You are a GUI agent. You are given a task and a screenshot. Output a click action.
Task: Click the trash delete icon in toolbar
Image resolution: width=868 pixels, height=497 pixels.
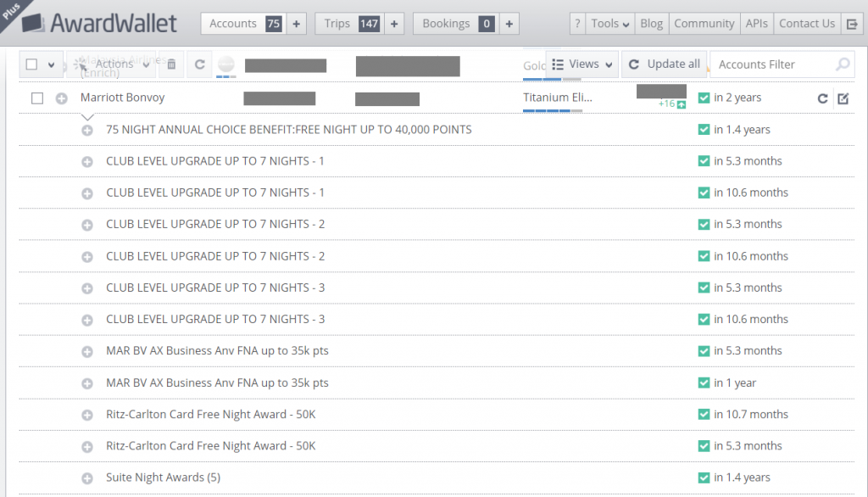pos(171,64)
